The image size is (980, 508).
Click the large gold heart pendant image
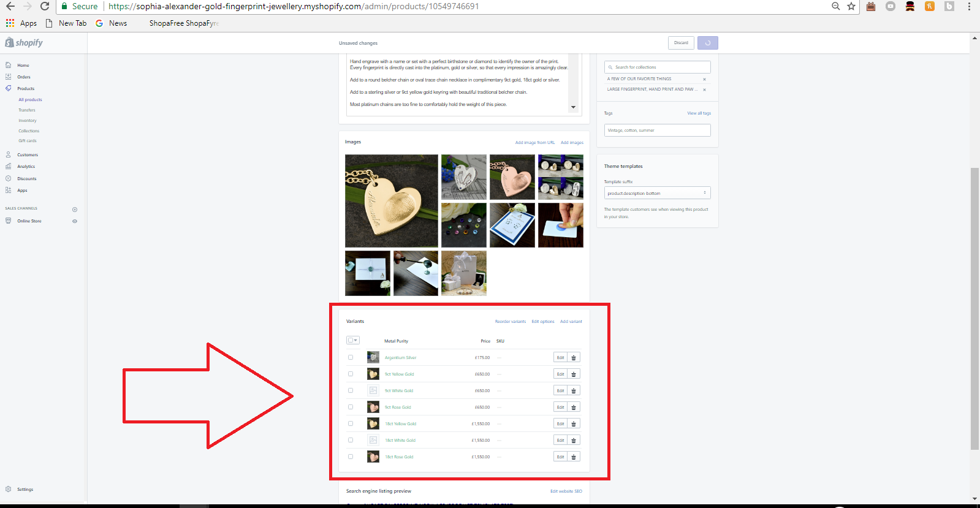[x=391, y=201]
